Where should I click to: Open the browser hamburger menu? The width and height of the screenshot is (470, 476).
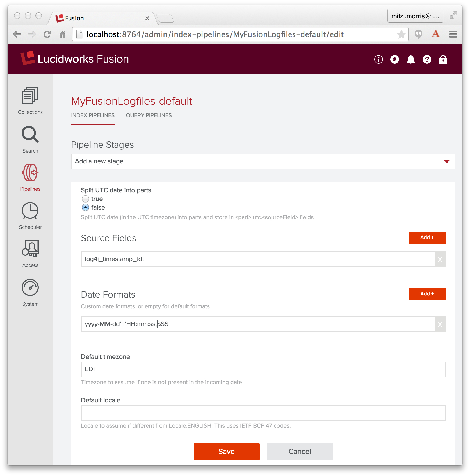point(453,34)
